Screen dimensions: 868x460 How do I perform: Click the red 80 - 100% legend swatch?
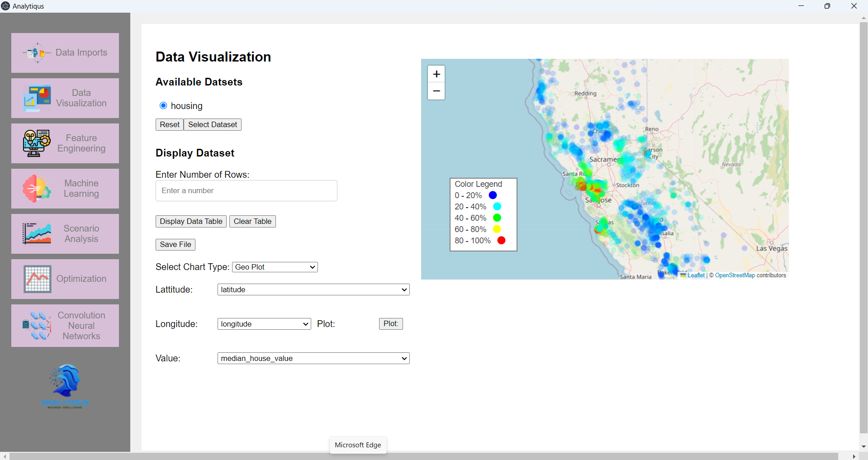[x=501, y=241]
